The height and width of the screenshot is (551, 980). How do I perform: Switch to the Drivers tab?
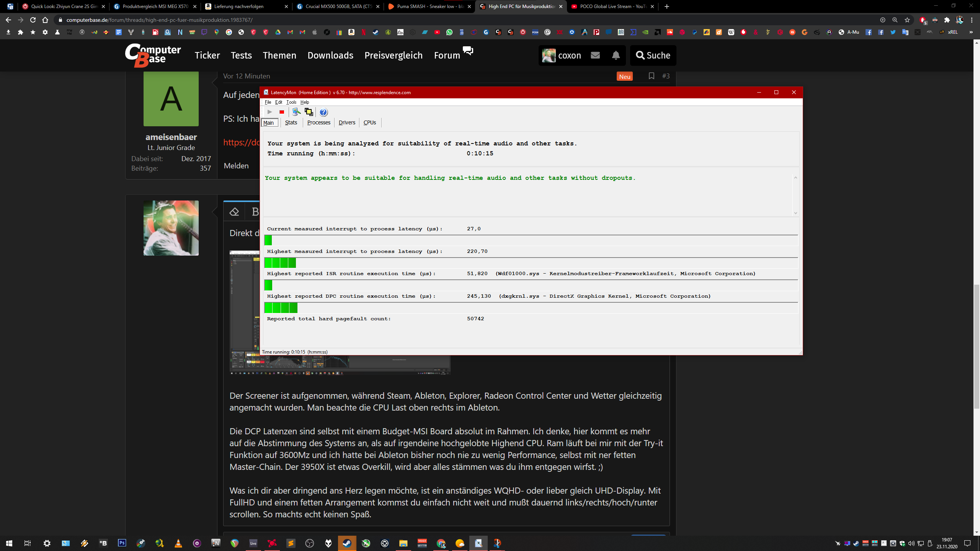pyautogui.click(x=347, y=122)
